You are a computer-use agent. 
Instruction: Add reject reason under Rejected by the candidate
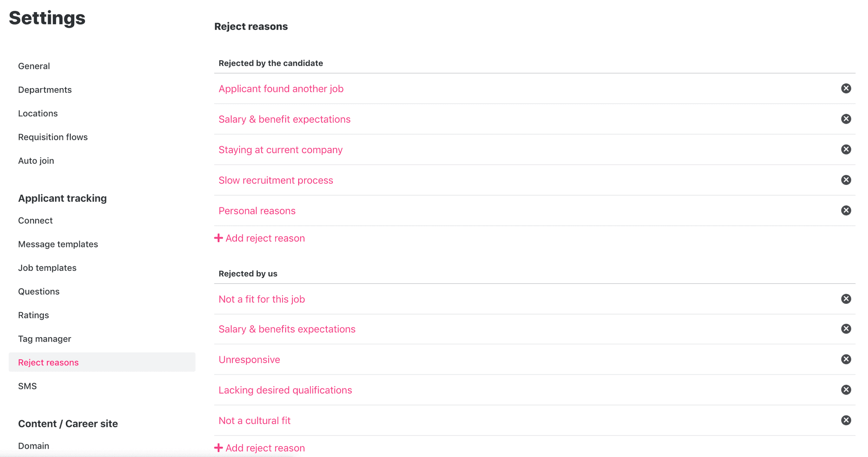[260, 238]
